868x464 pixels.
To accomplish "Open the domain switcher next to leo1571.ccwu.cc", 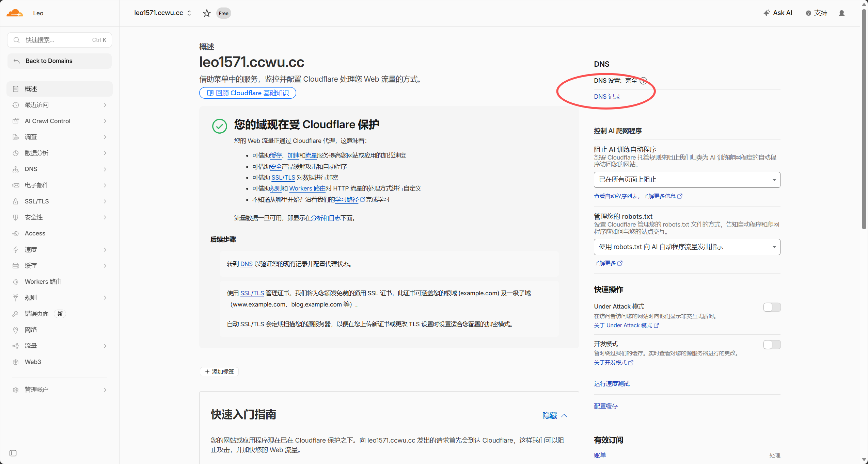I will point(189,13).
